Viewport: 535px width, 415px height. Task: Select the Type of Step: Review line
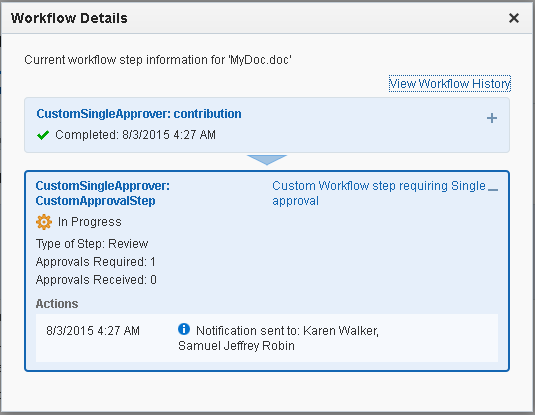click(92, 244)
